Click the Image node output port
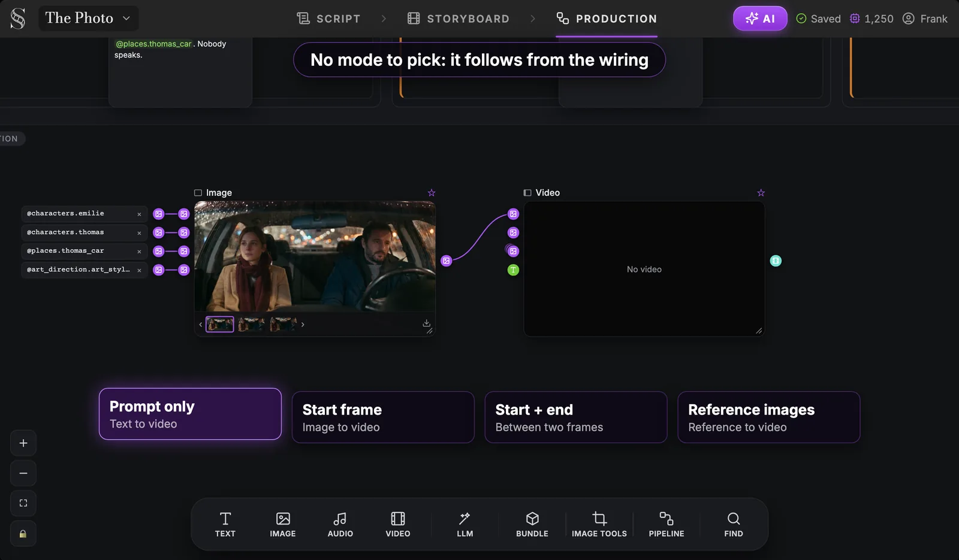The image size is (959, 560). click(x=446, y=261)
